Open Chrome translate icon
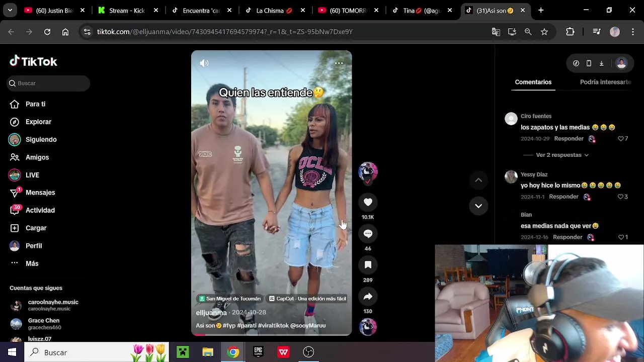The height and width of the screenshot is (362, 644). [496, 32]
